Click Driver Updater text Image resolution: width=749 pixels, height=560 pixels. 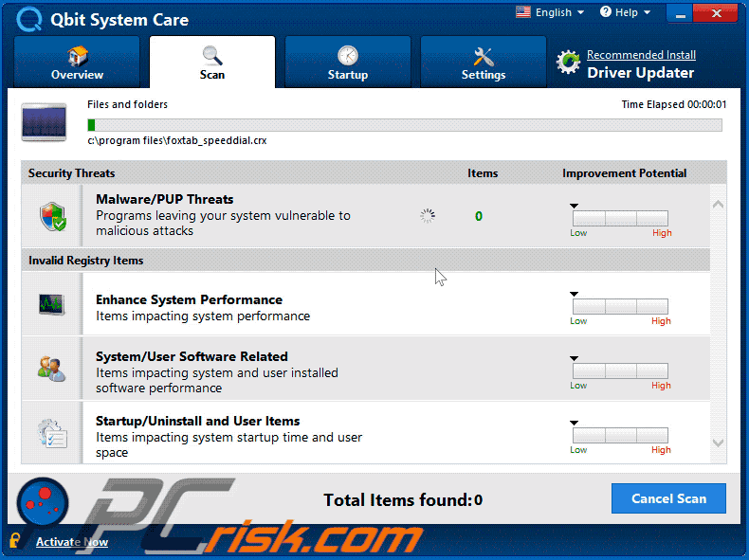640,73
